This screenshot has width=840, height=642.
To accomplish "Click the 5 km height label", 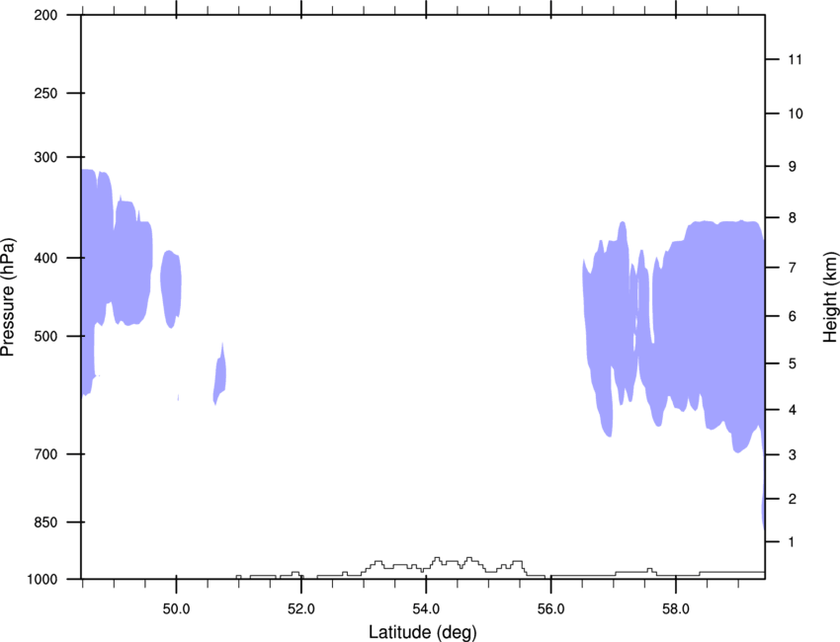I will 793,363.
